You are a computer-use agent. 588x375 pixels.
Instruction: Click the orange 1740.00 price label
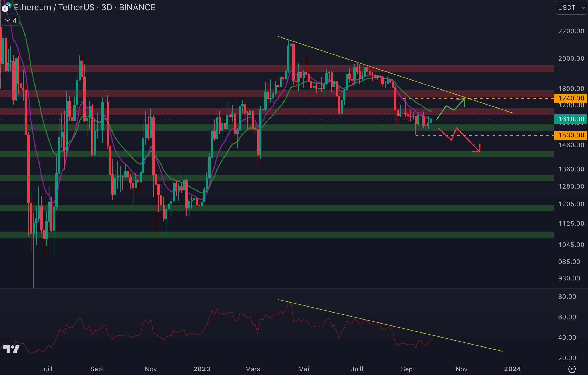coord(571,98)
